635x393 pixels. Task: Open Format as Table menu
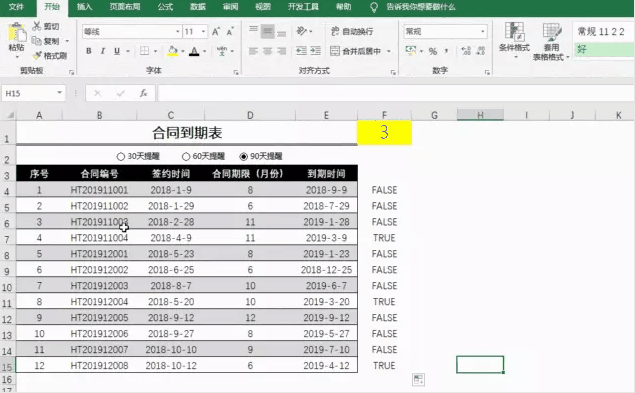[551, 42]
